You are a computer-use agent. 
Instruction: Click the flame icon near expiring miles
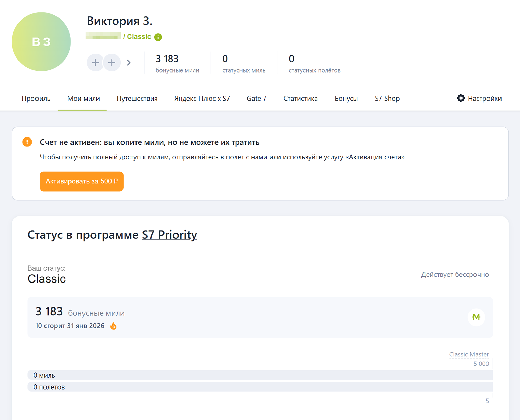click(114, 326)
